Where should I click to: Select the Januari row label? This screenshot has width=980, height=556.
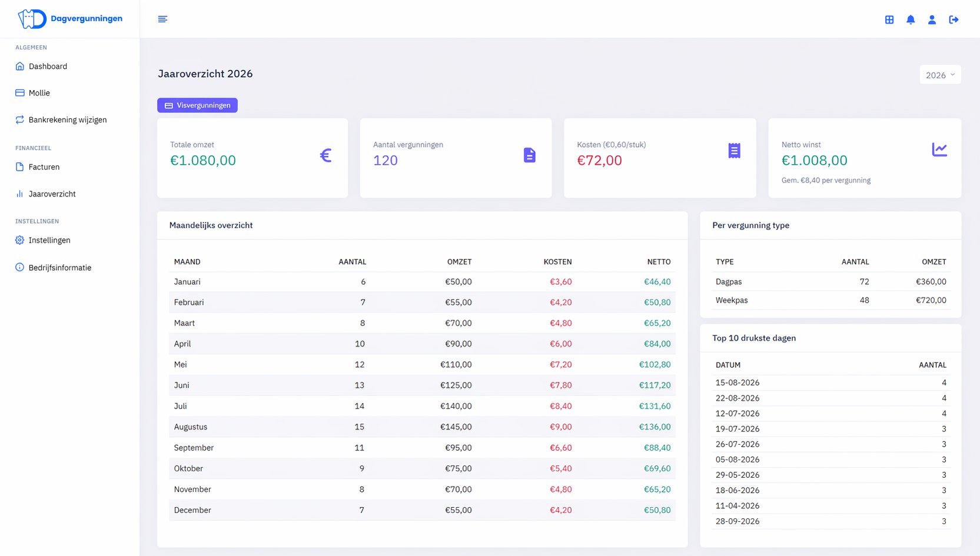pos(187,282)
